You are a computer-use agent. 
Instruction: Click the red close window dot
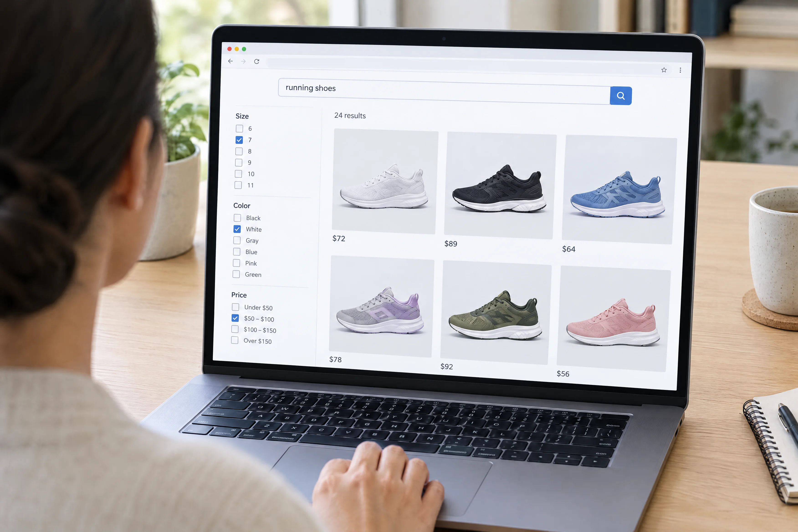(229, 49)
